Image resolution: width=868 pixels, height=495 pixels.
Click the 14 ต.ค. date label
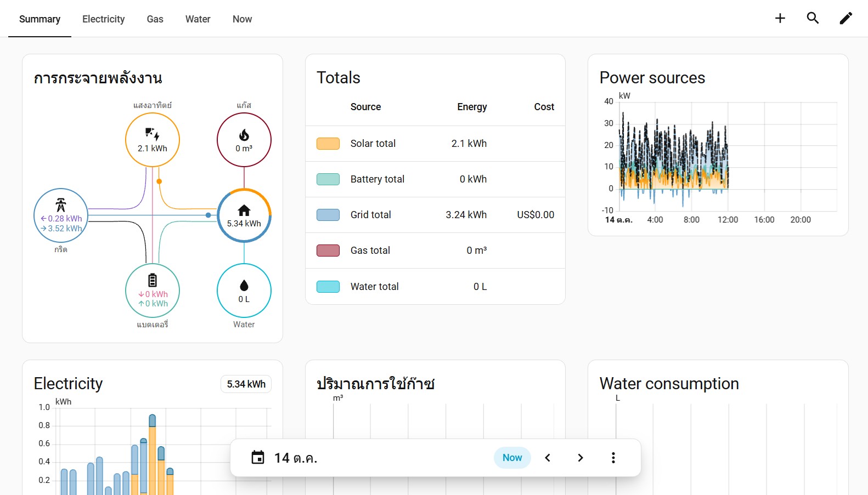[x=296, y=458]
